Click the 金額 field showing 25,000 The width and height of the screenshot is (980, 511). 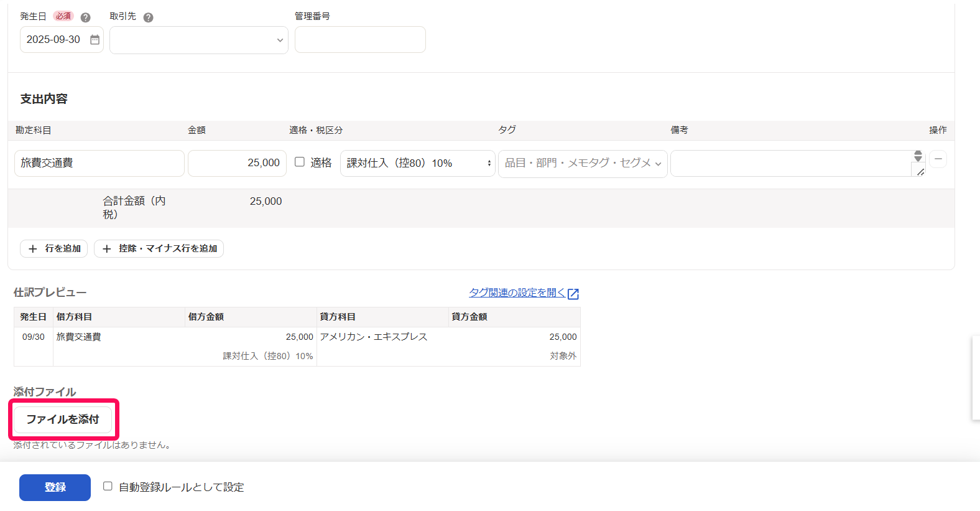[x=237, y=163]
